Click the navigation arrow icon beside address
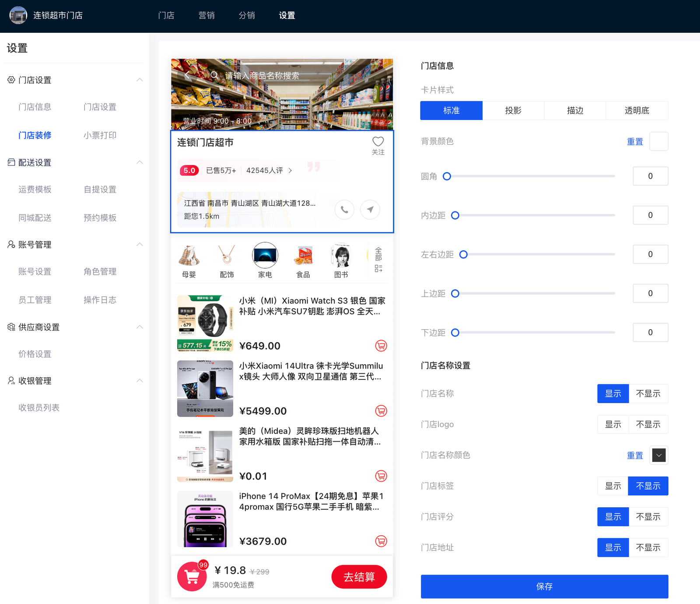Screen dimensions: 700x604 point(370,210)
